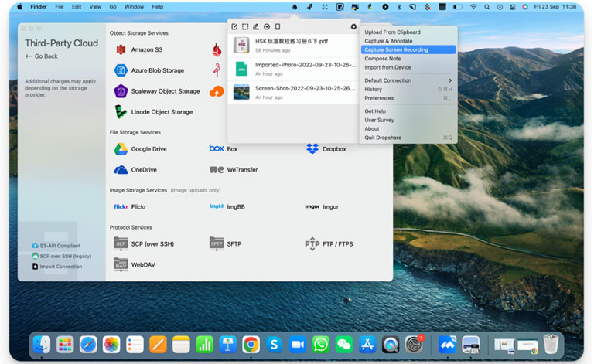
Task: Choose Quit Dropshare
Action: (x=408, y=138)
